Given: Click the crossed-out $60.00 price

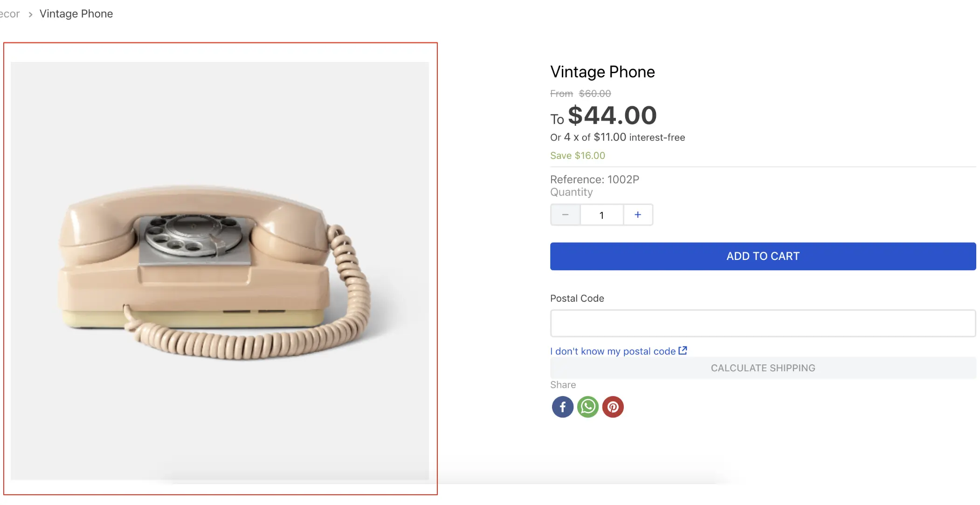Looking at the screenshot, I should point(595,93).
